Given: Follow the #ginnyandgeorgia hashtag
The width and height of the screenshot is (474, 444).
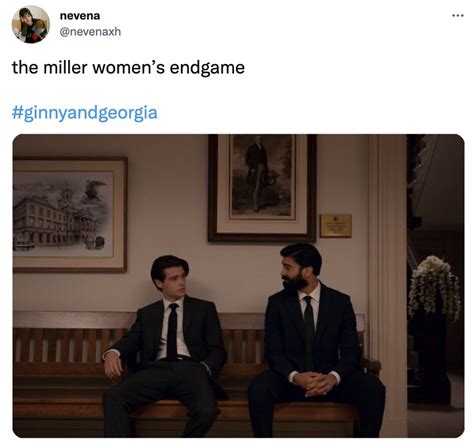Looking at the screenshot, I should pyautogui.click(x=84, y=113).
